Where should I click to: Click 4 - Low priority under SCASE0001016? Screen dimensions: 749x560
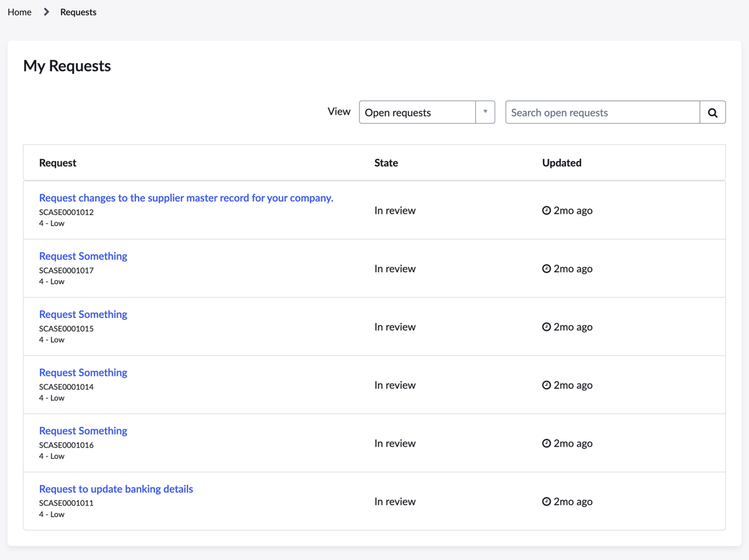pyautogui.click(x=52, y=456)
